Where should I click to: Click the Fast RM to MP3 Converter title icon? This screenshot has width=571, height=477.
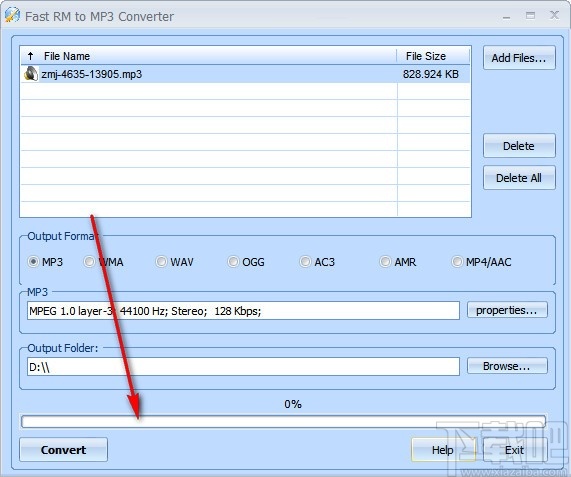point(12,15)
